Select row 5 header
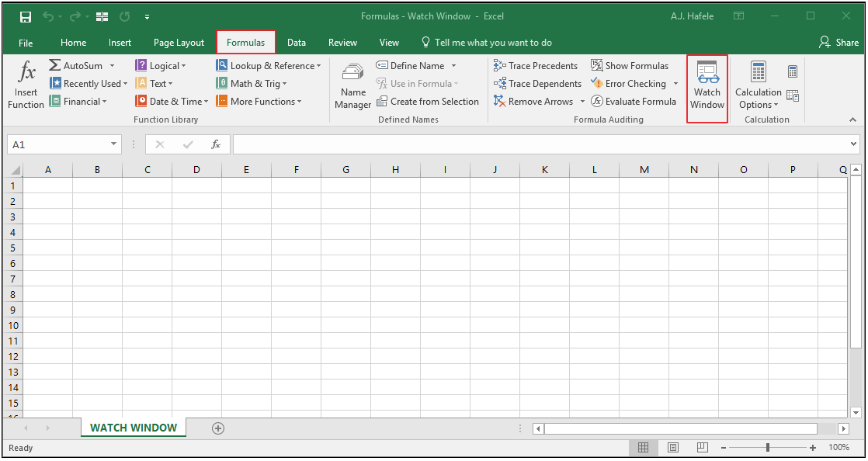 (13, 248)
